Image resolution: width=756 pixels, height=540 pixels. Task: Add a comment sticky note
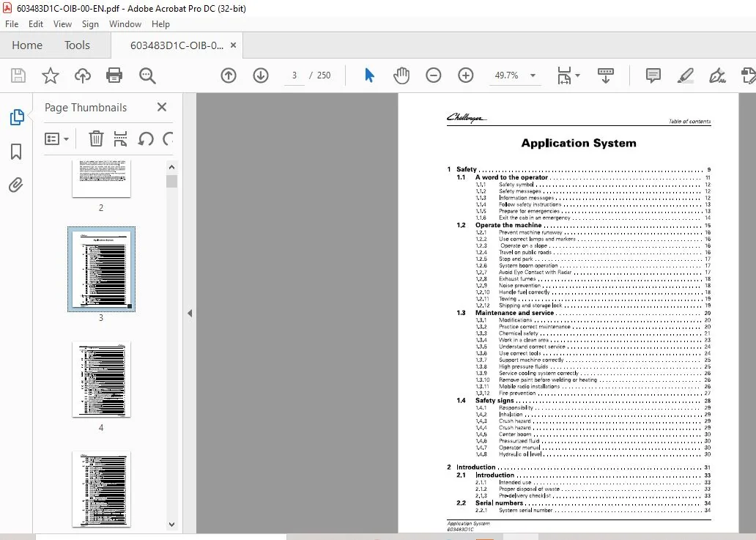[x=653, y=75]
